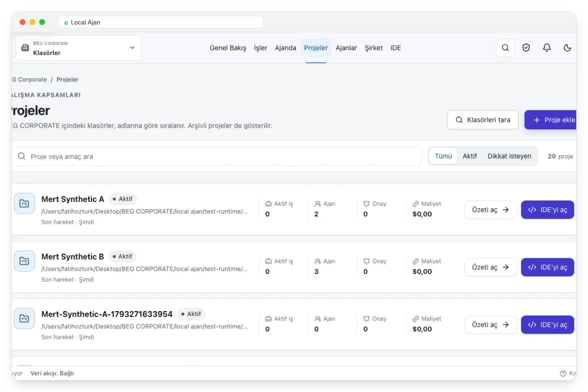Switch to İşler tab

(x=261, y=48)
